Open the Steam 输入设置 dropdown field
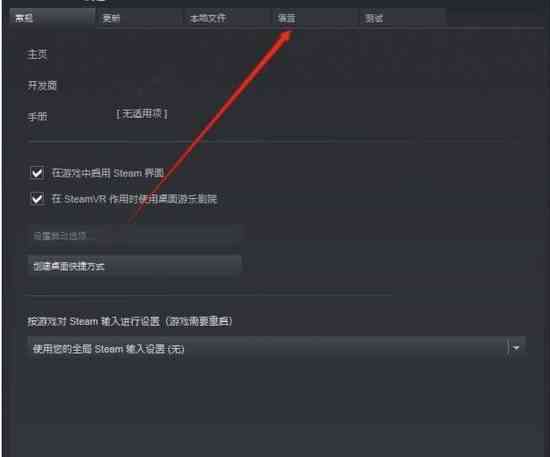This screenshot has width=550, height=457. [276, 348]
